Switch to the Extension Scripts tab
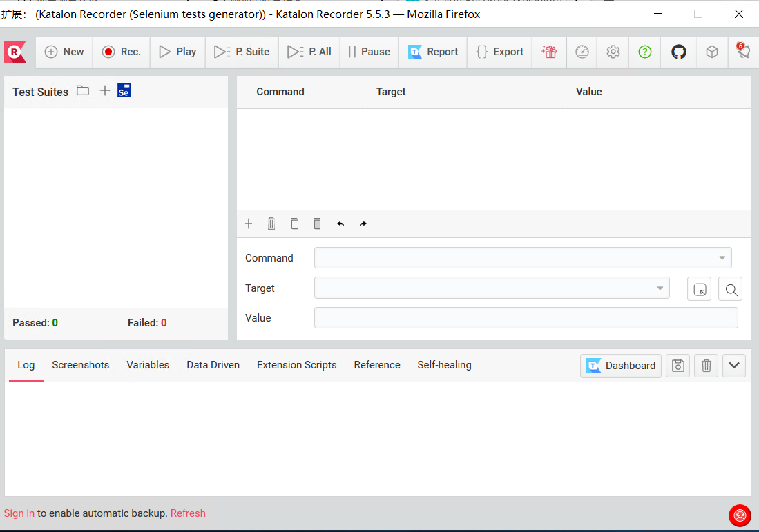The width and height of the screenshot is (759, 532). point(297,365)
